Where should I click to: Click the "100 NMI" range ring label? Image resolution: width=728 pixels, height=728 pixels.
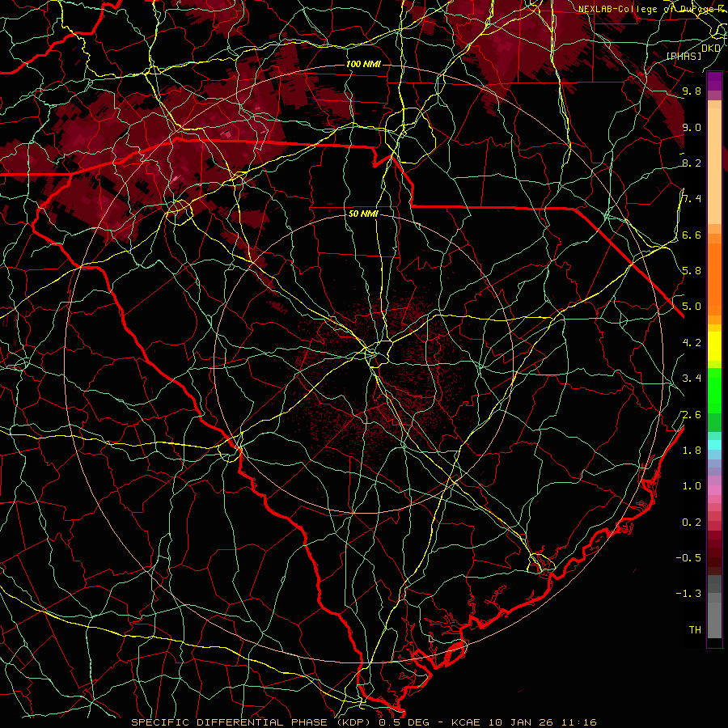[363, 64]
